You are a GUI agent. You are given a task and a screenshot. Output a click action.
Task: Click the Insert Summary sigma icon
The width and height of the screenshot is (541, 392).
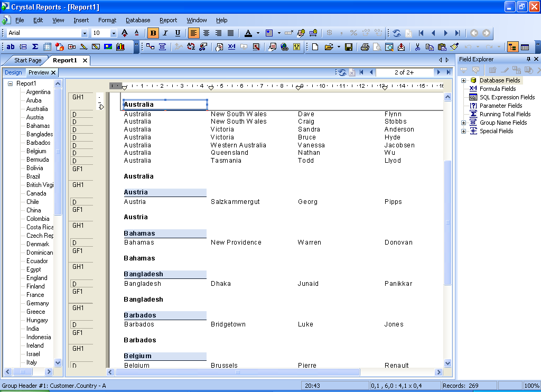click(x=35, y=46)
